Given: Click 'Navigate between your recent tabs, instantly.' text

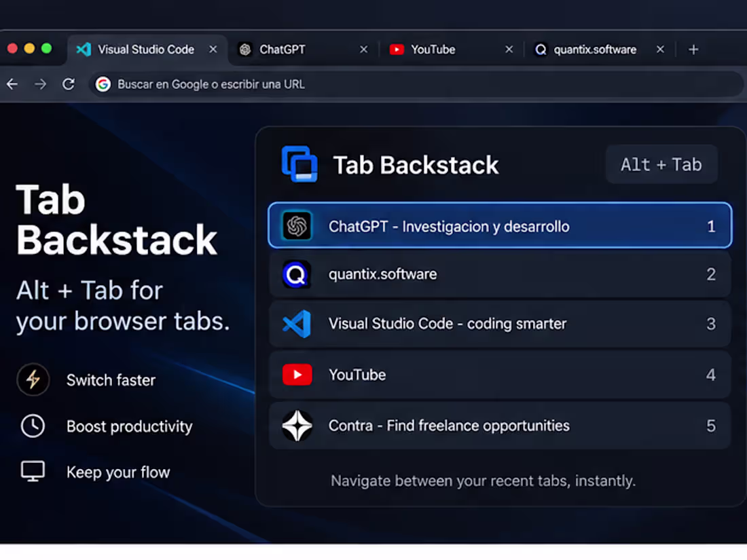Looking at the screenshot, I should [483, 481].
